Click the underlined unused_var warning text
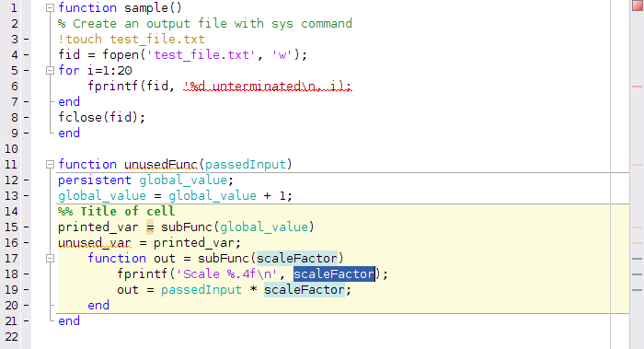 (95, 243)
